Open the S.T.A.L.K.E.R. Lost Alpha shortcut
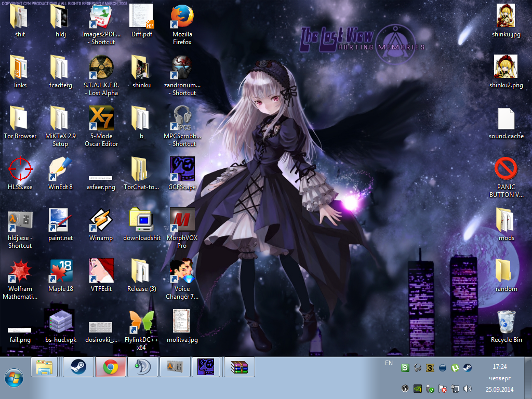Viewport: 532px width, 399px height. point(101,68)
